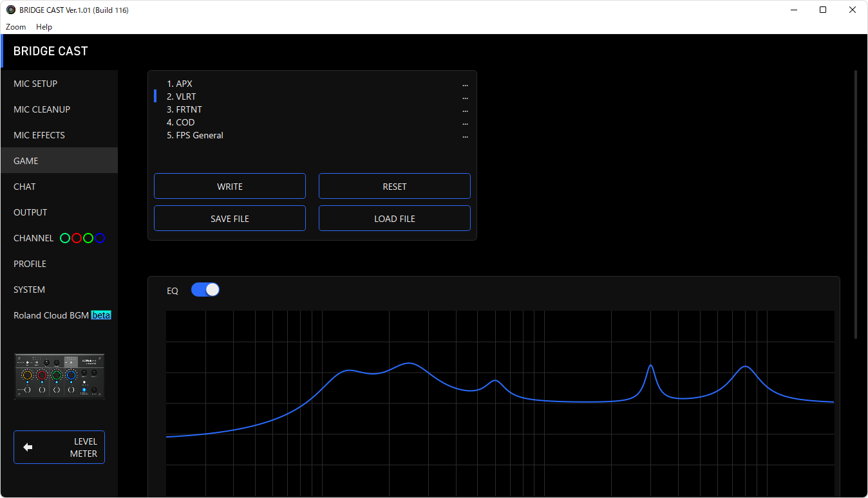Screen dimensions: 868x498
Task: Open Roland Cloud BGM beta page
Action: click(59, 315)
